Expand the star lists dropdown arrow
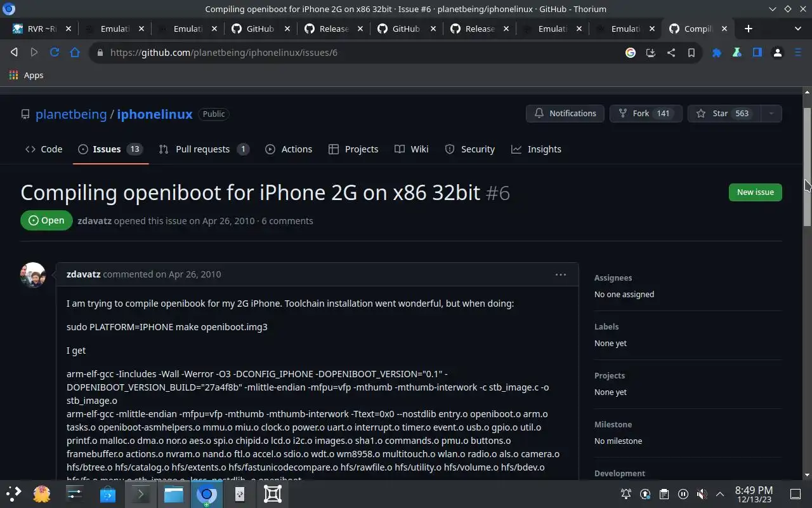 point(771,113)
